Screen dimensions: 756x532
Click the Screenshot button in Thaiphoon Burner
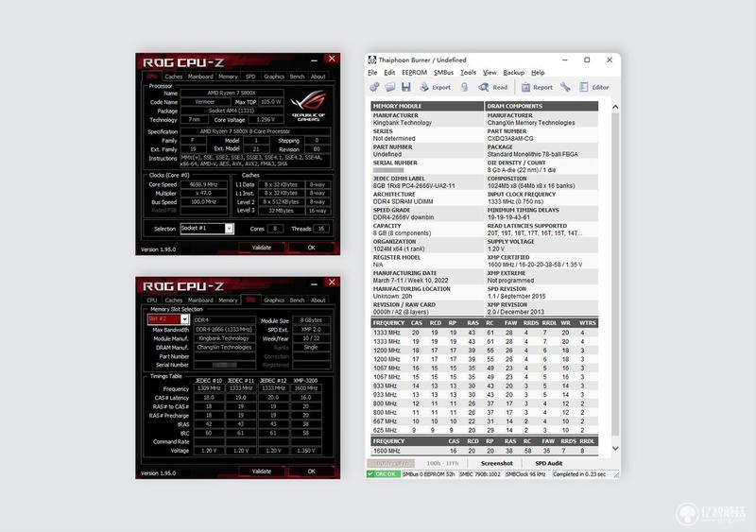(x=497, y=463)
